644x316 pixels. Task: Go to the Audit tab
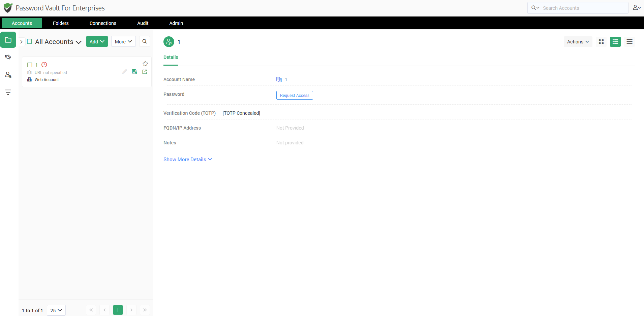coord(143,23)
